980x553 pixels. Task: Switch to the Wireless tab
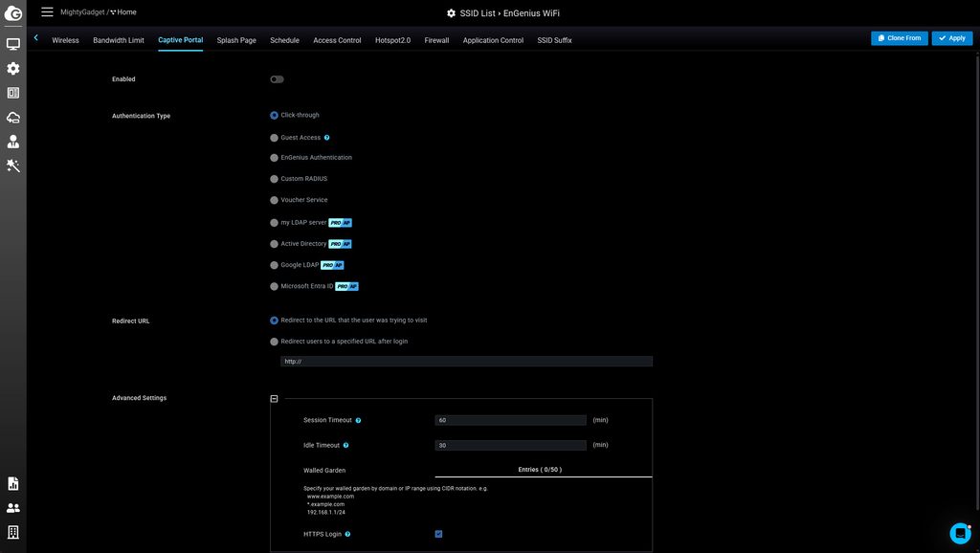[x=66, y=40]
